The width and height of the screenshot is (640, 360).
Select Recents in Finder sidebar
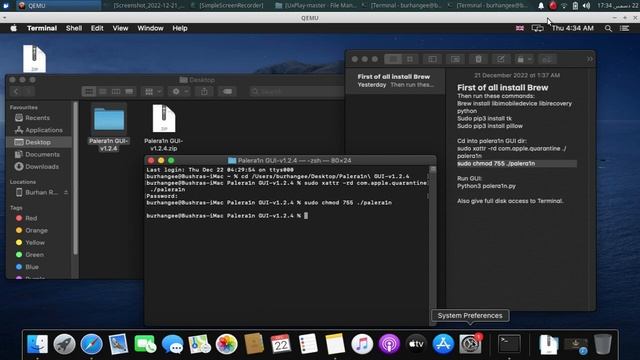coord(38,118)
